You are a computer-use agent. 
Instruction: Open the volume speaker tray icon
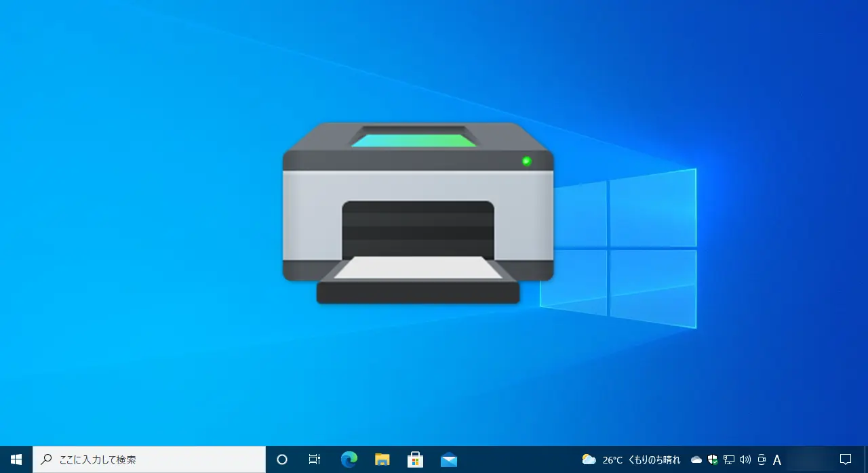745,459
